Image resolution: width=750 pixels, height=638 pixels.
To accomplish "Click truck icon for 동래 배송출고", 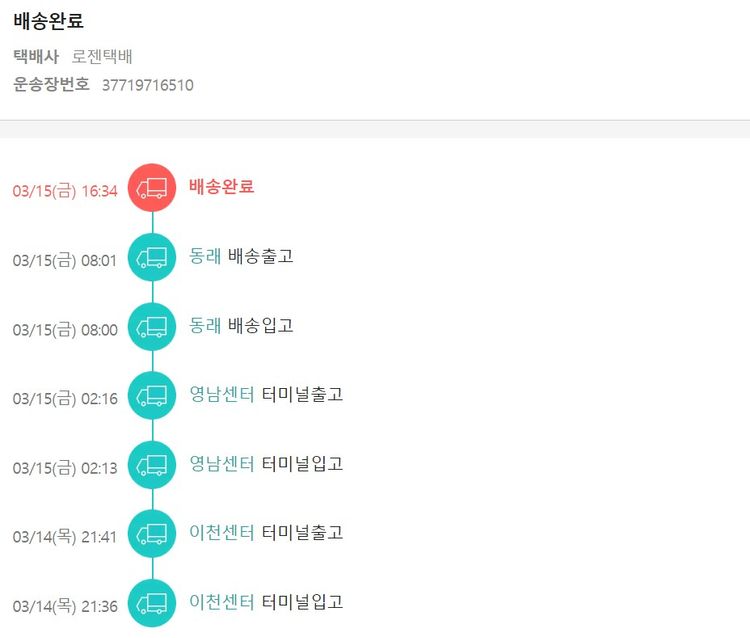I will tap(152, 257).
